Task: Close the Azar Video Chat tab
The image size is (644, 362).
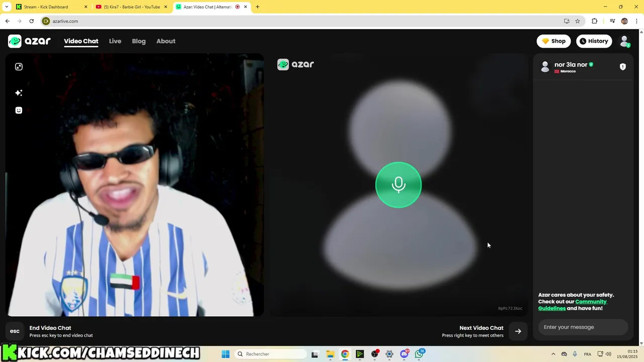Action: (246, 7)
